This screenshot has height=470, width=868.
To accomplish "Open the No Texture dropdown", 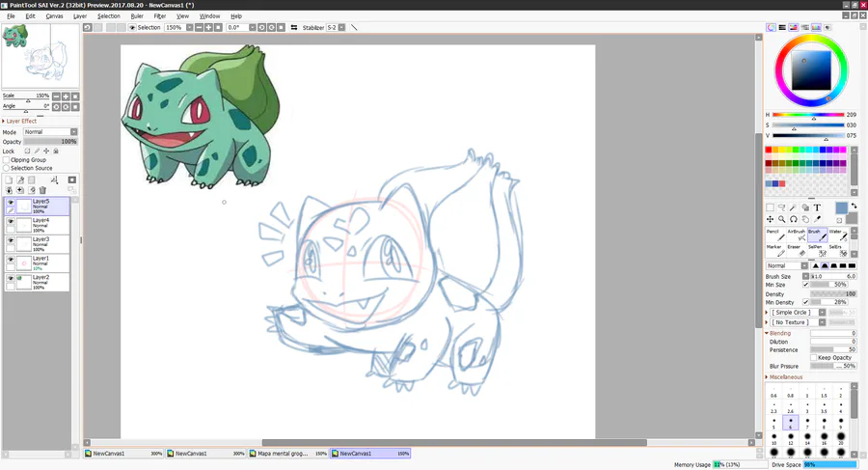I will point(822,322).
